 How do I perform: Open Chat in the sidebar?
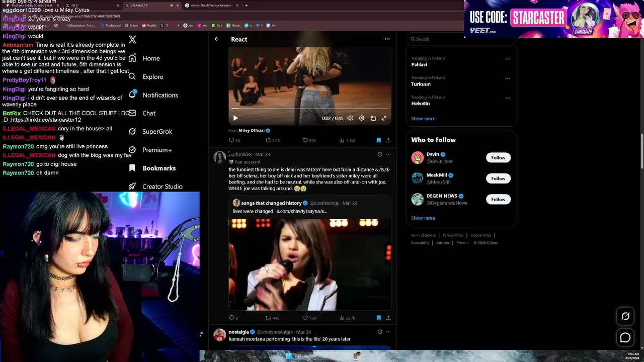[x=149, y=113]
